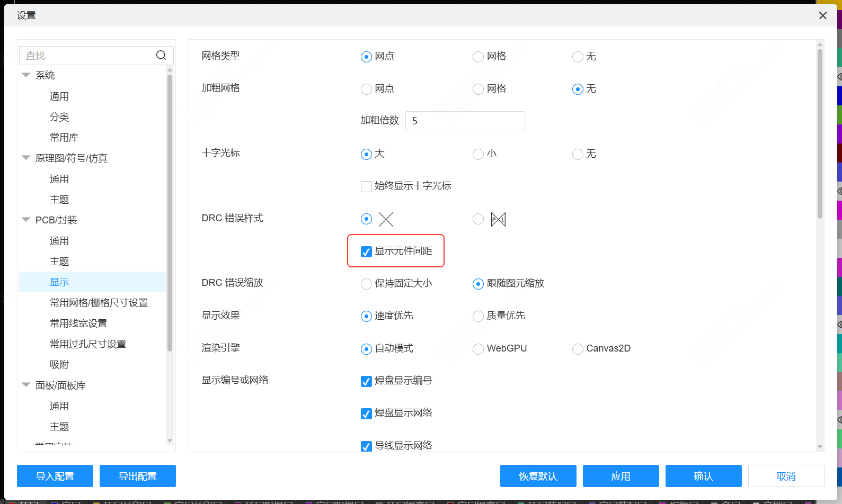842x504 pixels.
Task: Select the X-shaped DRC error style
Action: click(366, 219)
